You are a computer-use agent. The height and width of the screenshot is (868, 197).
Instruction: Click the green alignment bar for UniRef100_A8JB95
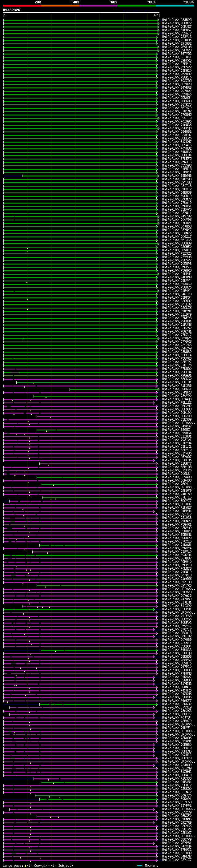click(x=80, y=20)
